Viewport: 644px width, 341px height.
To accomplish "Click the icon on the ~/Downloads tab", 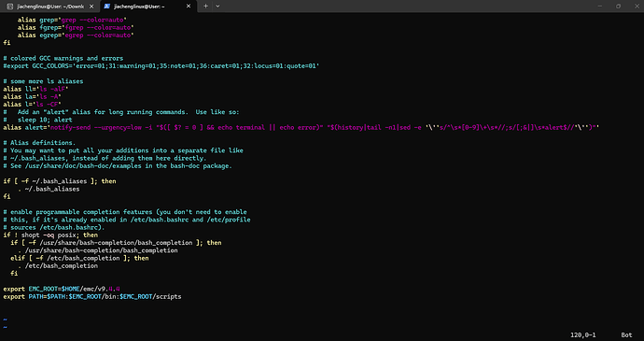I will [x=10, y=7].
